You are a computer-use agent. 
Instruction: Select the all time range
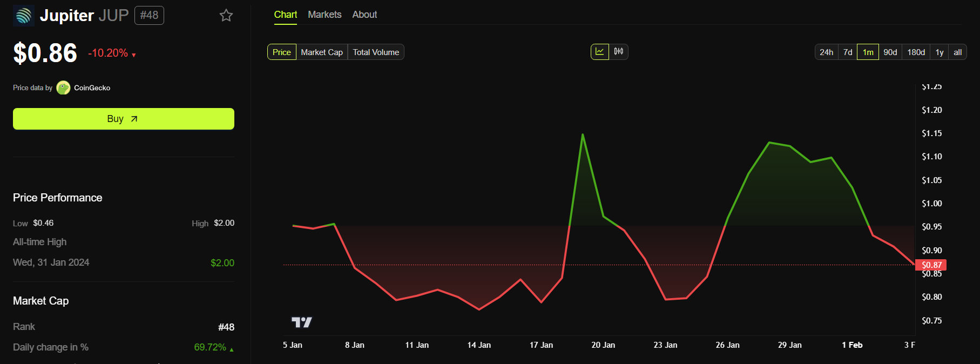958,52
